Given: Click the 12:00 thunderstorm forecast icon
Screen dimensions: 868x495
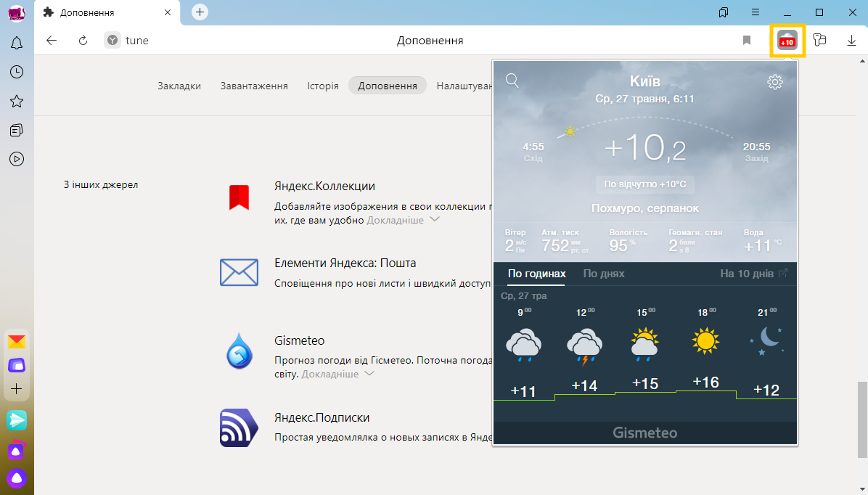Looking at the screenshot, I should click(584, 346).
